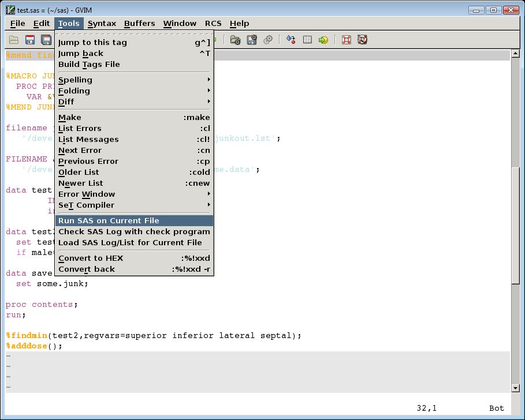Click the Help lifebuoy icon
Screen dimensions: 525x420
[346, 40]
